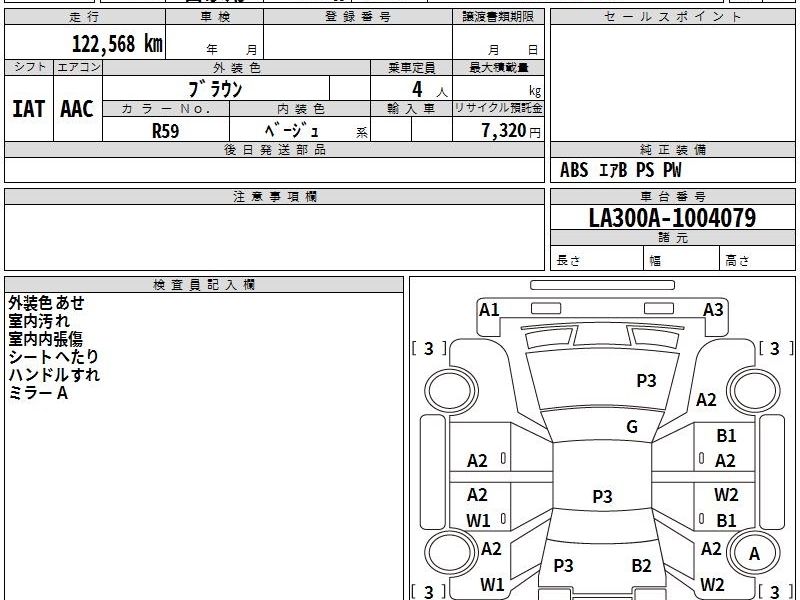This screenshot has width=800, height=600.
Task: Select the 走行 header cell
Action: coord(85,17)
